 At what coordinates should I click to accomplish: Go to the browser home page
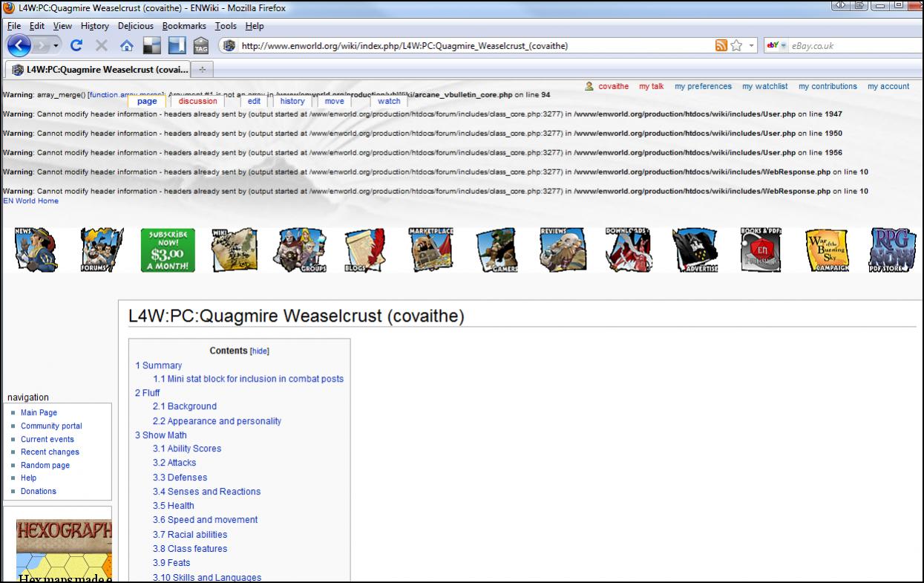pos(127,46)
